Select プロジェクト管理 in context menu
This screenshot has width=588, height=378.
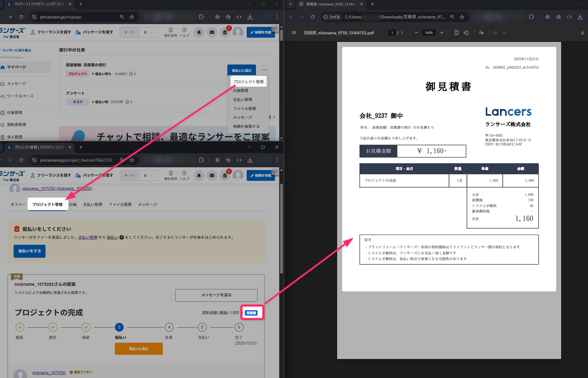tap(248, 82)
